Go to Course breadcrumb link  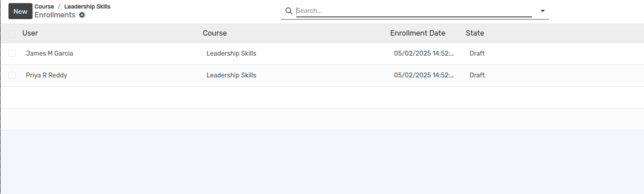coord(44,7)
